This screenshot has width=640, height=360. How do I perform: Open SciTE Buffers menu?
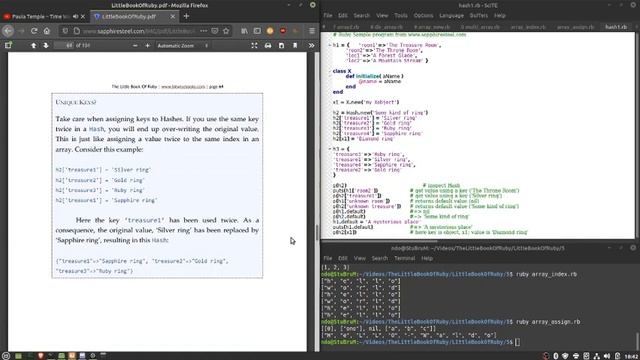coord(479,16)
